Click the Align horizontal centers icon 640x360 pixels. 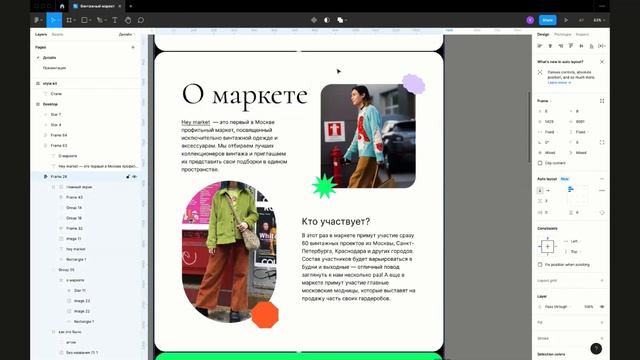[550, 46]
